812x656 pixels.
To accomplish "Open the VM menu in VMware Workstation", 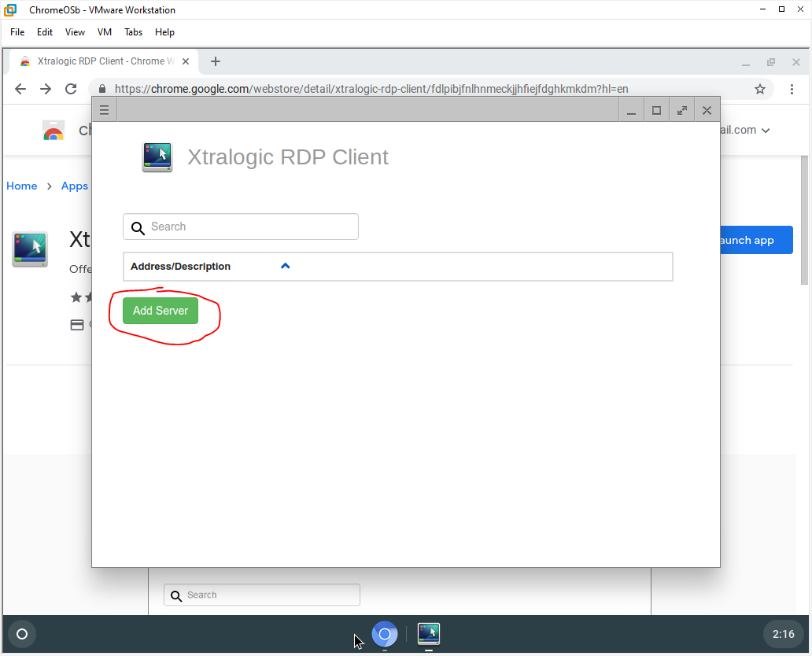I will (x=105, y=32).
